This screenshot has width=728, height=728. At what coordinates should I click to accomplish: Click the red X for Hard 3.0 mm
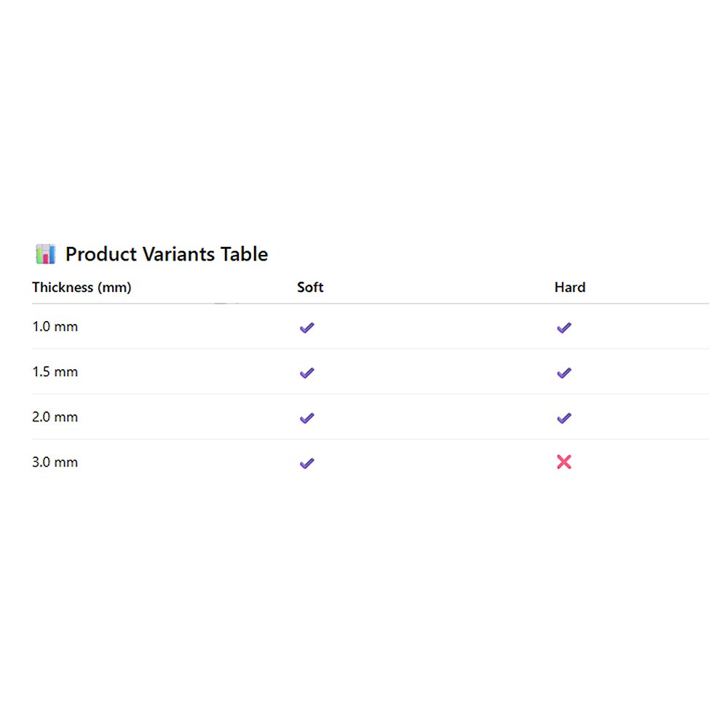click(564, 462)
